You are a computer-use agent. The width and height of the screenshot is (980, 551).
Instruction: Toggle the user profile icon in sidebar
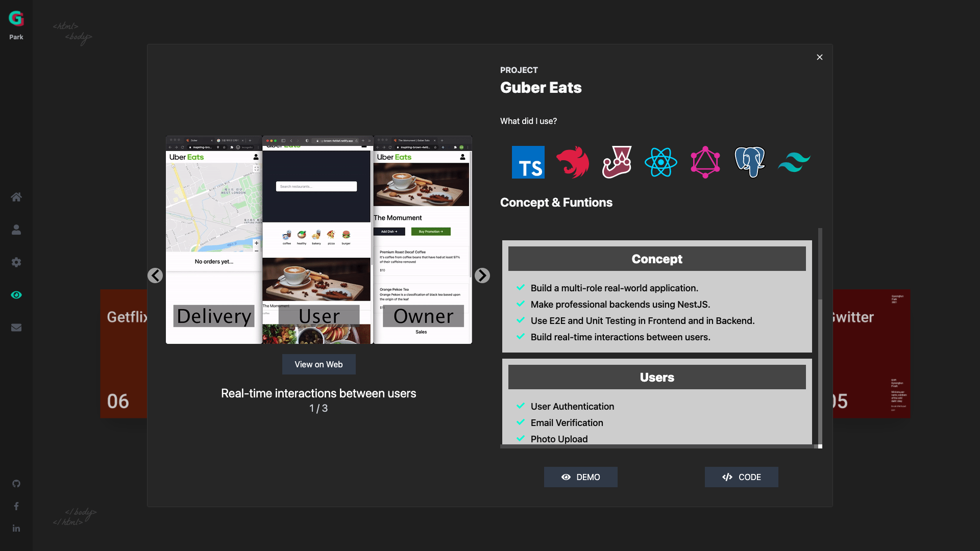coord(16,230)
